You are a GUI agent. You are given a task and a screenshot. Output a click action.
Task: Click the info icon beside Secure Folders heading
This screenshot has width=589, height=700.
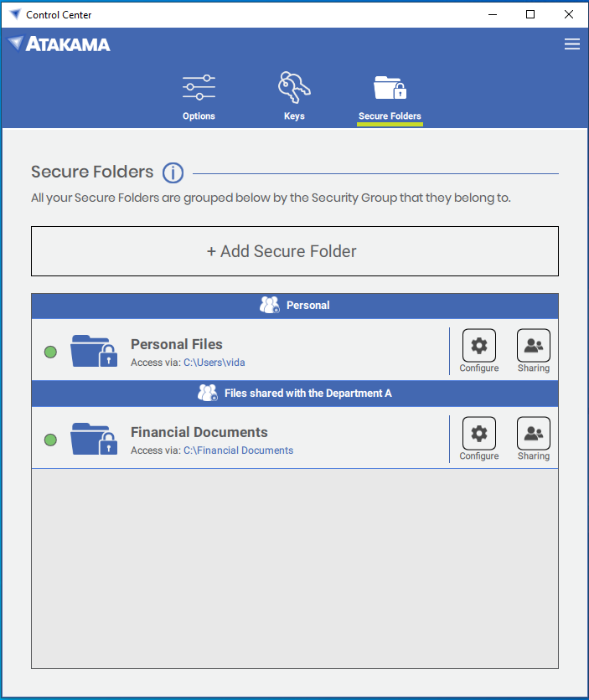(173, 172)
